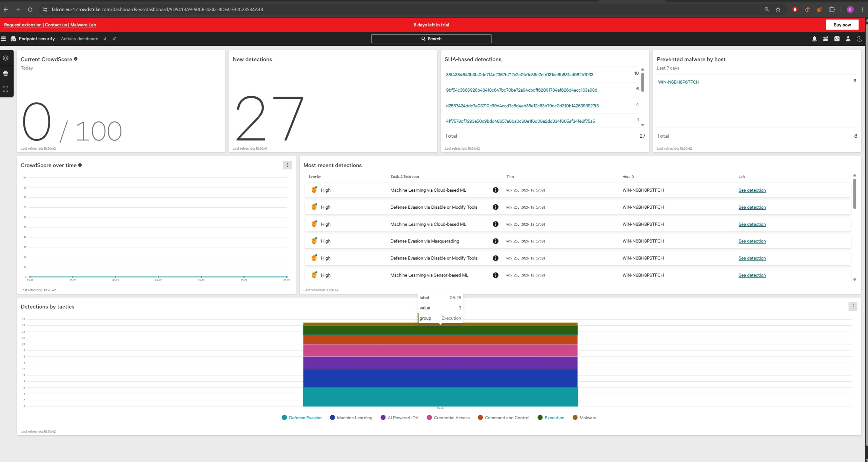
Task: Click the Activity dashboard breadcrumb title
Action: pos(80,39)
